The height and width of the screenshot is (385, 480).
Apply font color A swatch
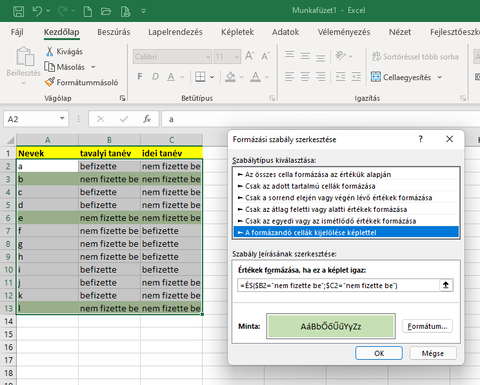pyautogui.click(x=256, y=77)
